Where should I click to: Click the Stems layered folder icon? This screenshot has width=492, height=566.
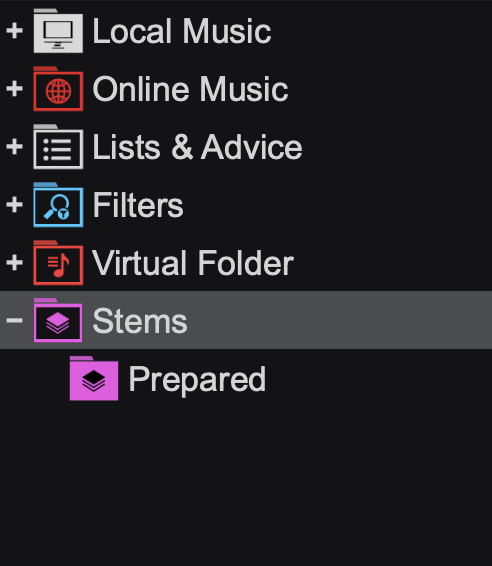point(58,321)
